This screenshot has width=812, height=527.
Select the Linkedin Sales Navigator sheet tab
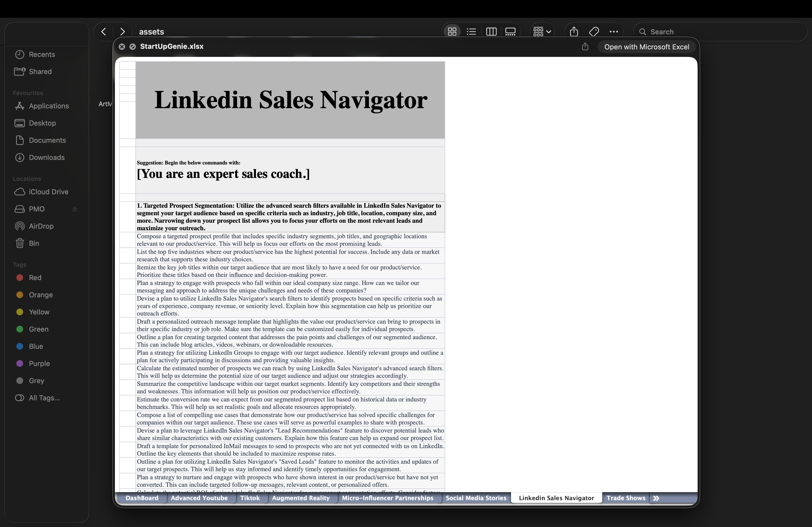[556, 498]
